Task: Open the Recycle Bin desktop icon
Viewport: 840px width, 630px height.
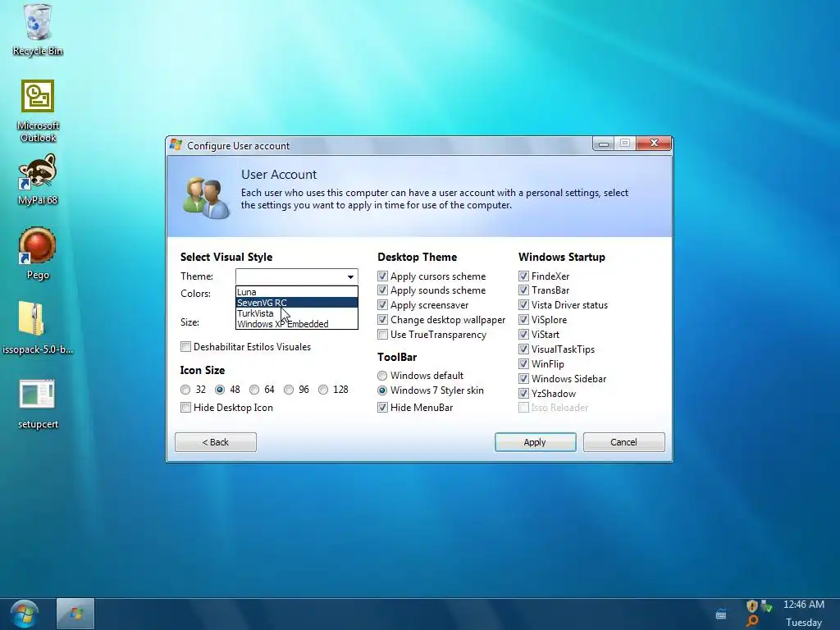Action: (38, 30)
